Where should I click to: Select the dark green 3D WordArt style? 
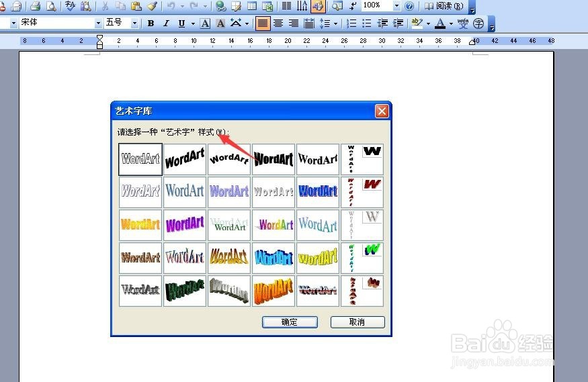click(x=185, y=291)
